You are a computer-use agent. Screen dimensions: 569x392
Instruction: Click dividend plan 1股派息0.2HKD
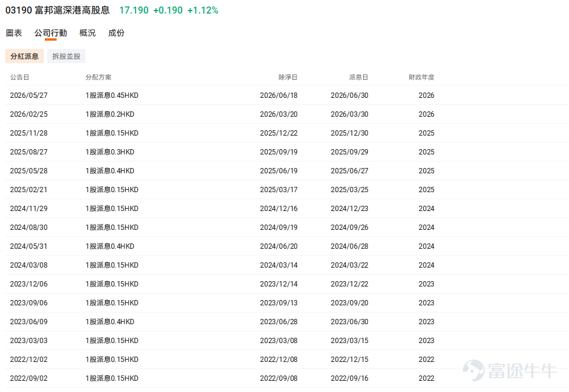point(110,114)
